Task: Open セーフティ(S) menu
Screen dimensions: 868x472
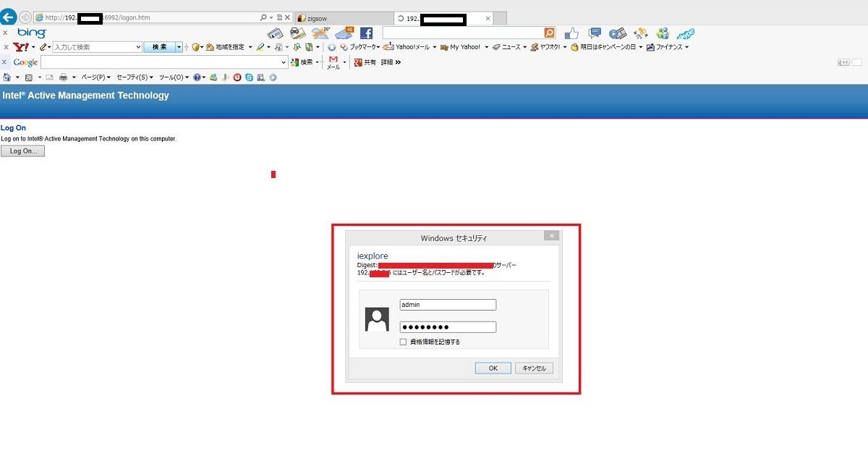Action: click(x=135, y=77)
